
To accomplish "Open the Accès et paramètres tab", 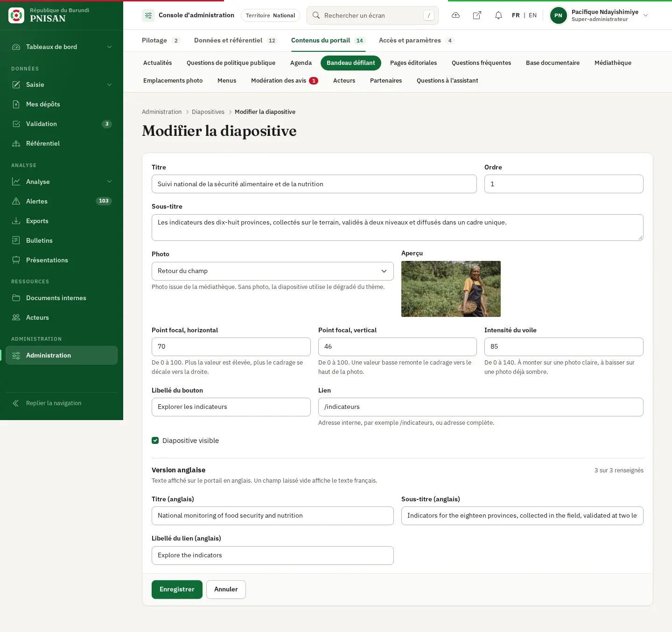I will 416,41.
